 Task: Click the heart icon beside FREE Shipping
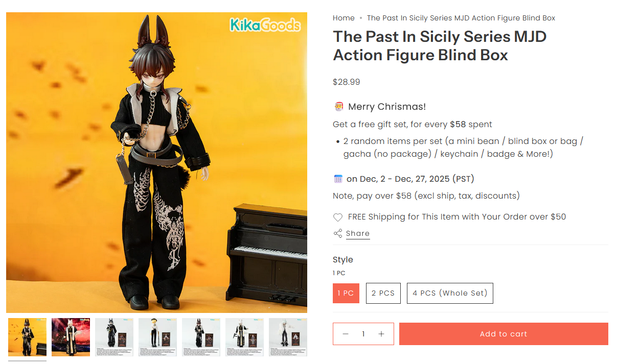[x=338, y=217]
